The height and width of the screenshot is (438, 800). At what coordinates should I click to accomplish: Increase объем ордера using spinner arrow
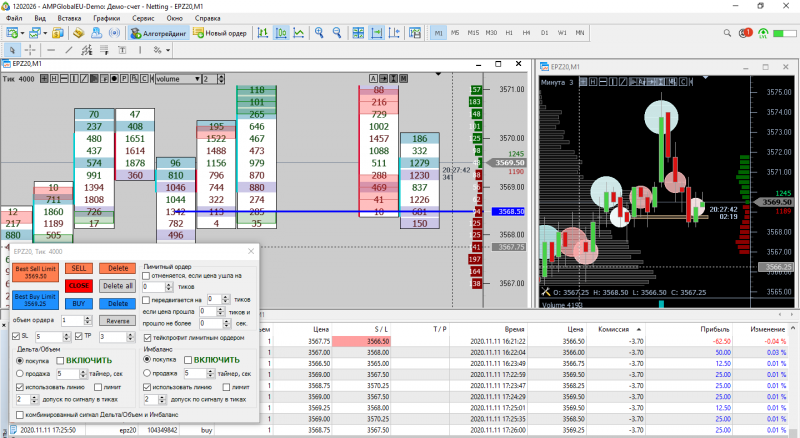pyautogui.click(x=86, y=317)
